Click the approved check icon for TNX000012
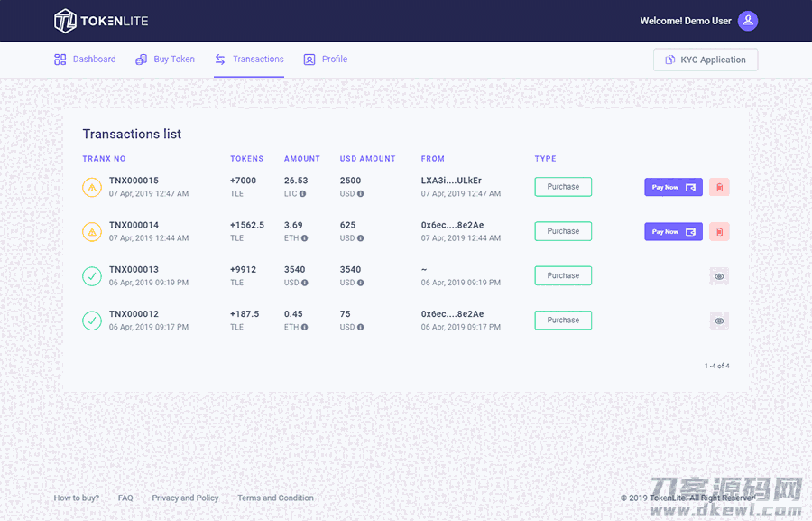 pyautogui.click(x=92, y=321)
